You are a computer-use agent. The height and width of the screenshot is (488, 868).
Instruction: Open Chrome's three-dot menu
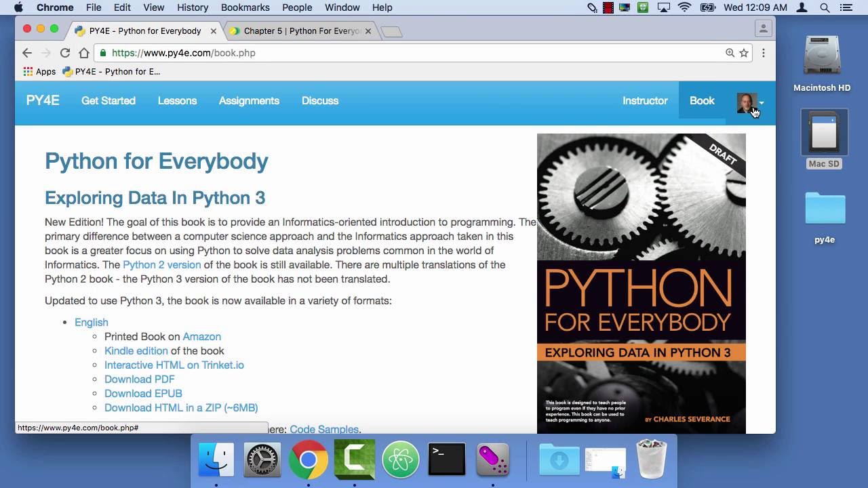[764, 53]
